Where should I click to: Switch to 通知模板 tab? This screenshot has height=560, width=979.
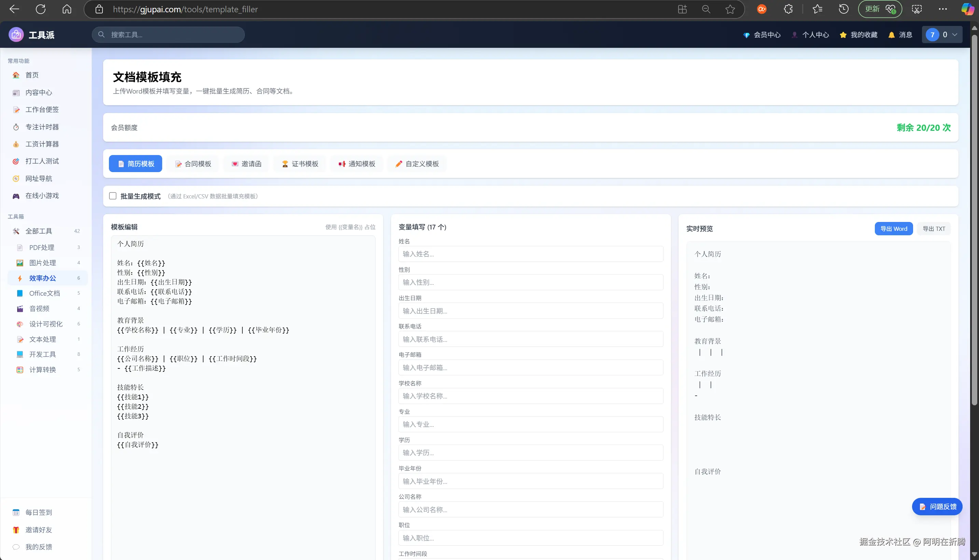tap(356, 164)
